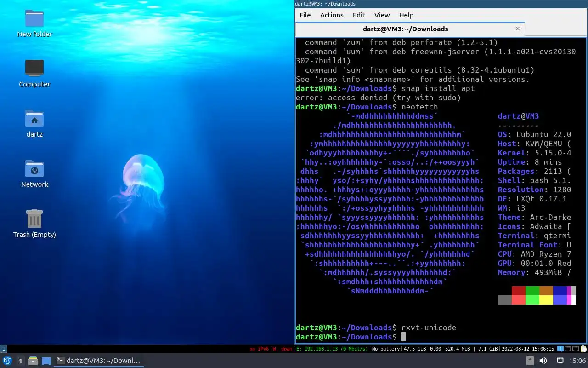
Task: Select the Computer desktop icon
Action: [x=34, y=73]
